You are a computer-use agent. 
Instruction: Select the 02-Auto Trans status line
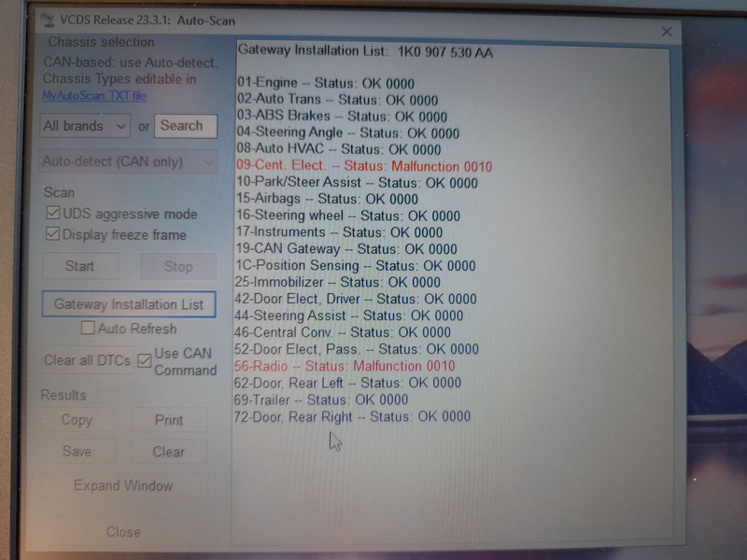(337, 100)
